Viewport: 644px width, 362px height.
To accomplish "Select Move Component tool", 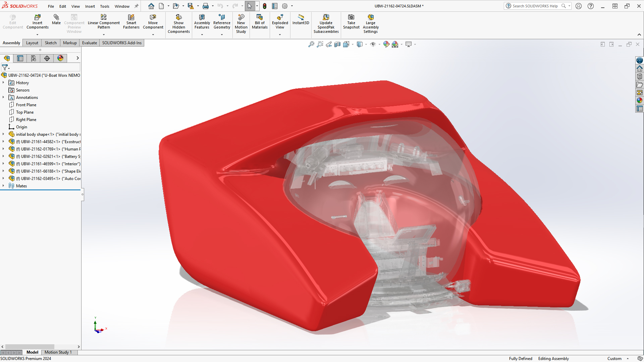I will pyautogui.click(x=153, y=21).
